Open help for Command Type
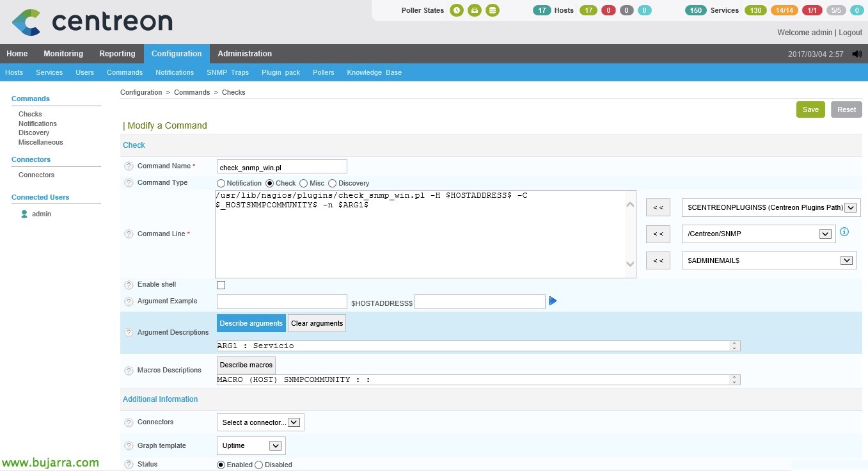Image resolution: width=868 pixels, height=471 pixels. tap(128, 183)
